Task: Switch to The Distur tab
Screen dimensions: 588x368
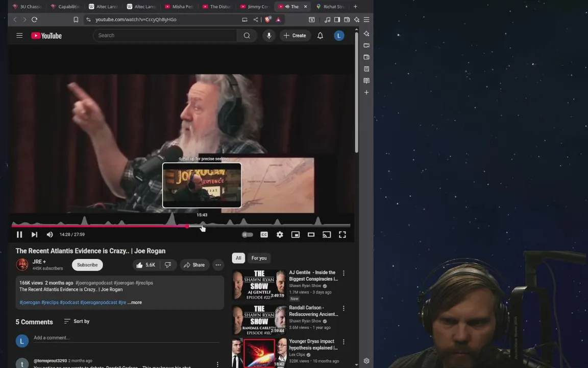Action: [x=217, y=6]
